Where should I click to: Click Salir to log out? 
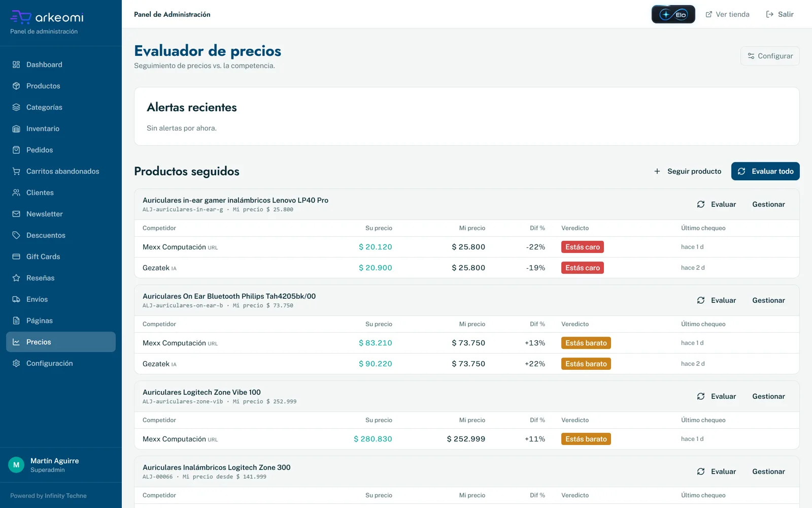click(x=780, y=14)
